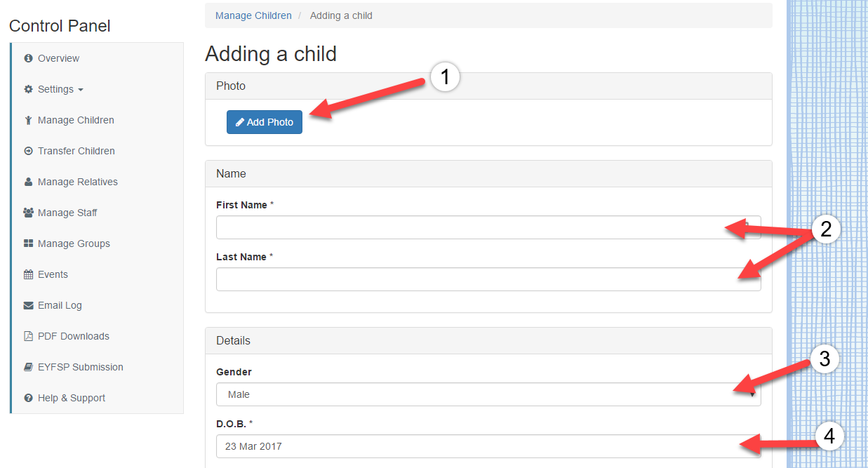
Task: Click the EYFSP Submission book icon
Action: 29,367
